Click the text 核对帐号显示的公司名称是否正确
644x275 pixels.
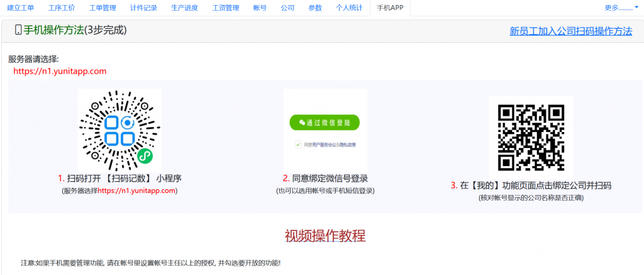[531, 198]
